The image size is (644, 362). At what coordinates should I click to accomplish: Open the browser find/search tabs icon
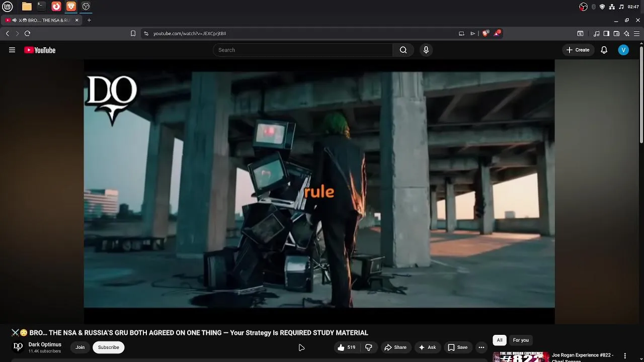pos(580,33)
